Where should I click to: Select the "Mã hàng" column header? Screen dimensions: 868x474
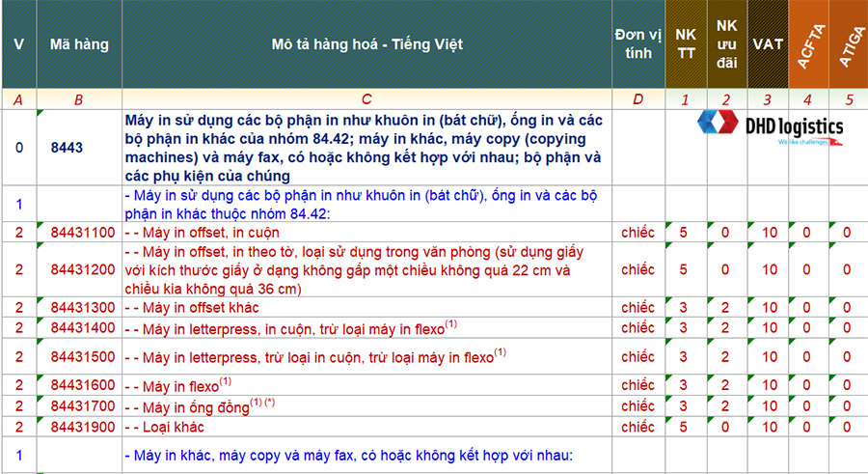79,44
